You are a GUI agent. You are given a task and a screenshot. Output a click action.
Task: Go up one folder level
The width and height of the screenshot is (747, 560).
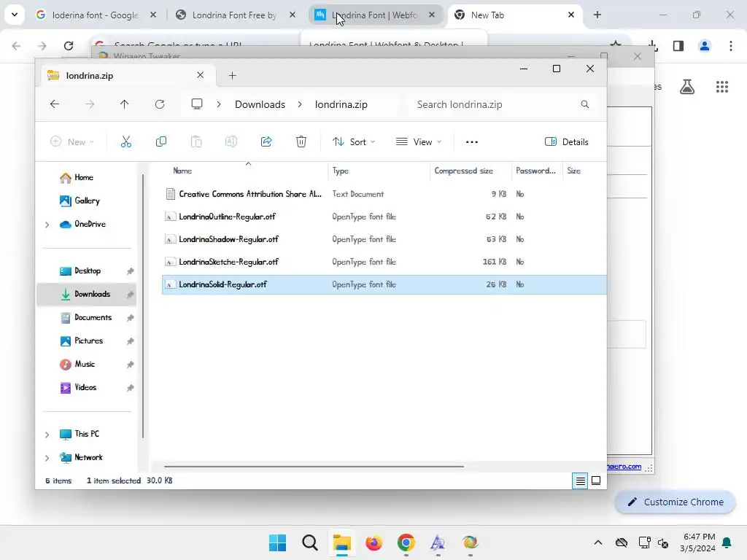124,104
